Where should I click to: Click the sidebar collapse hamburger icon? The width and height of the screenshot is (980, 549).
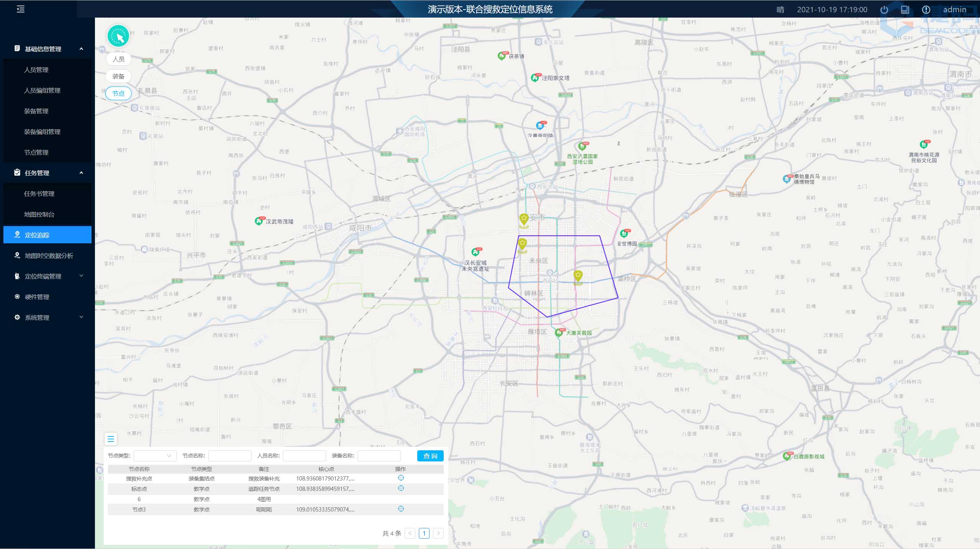[x=21, y=9]
